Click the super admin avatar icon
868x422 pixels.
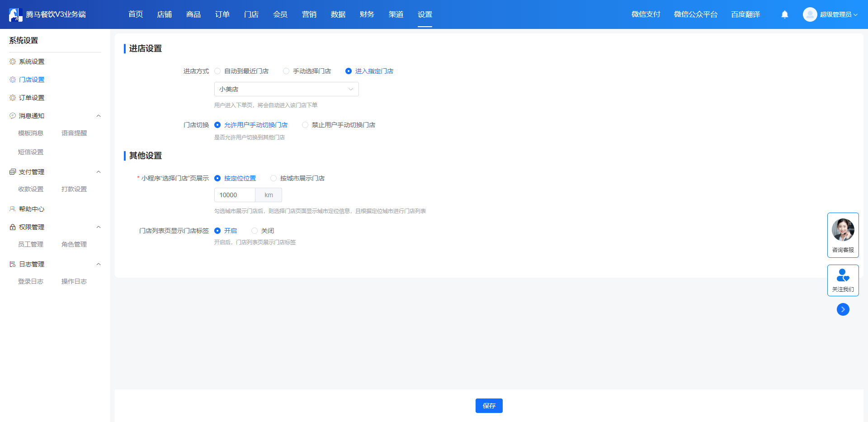point(810,14)
